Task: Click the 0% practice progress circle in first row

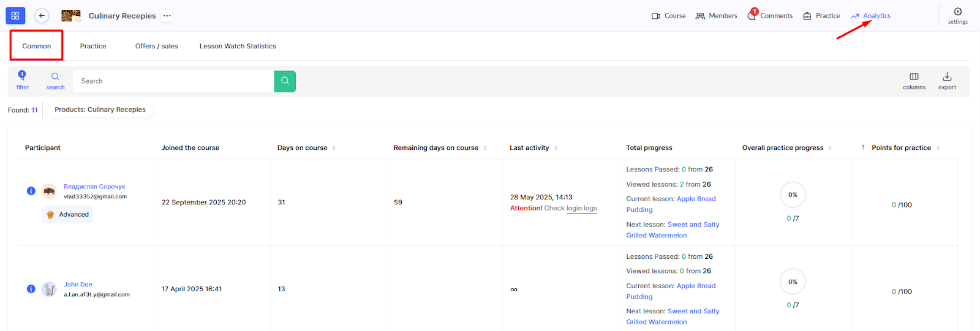Action: click(793, 195)
